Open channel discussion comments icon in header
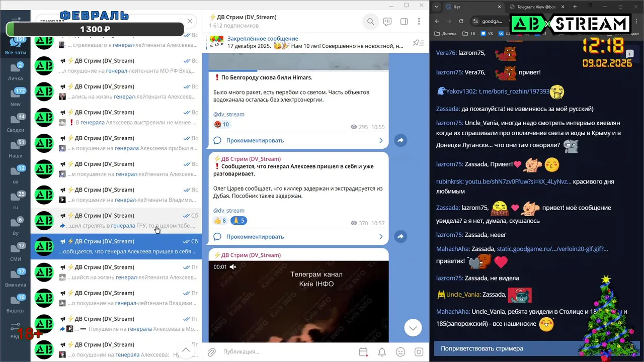Image resolution: width=644 pixels, height=362 pixels. click(x=387, y=22)
